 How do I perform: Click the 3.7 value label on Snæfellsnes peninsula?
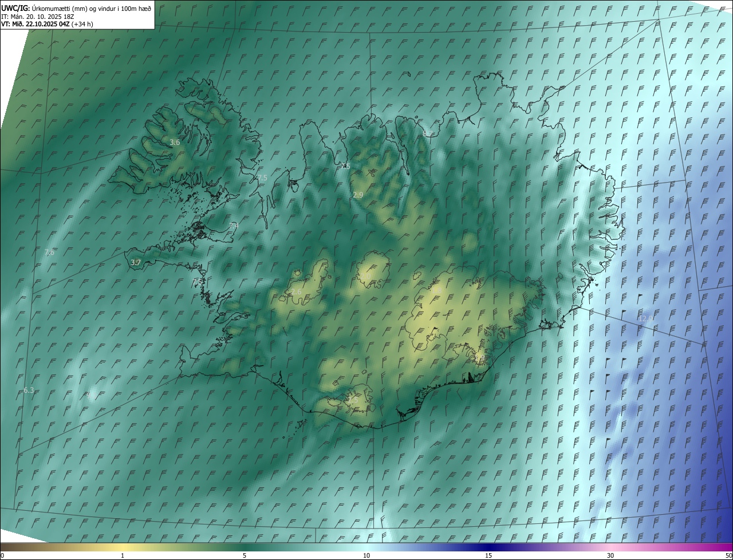[x=136, y=262]
